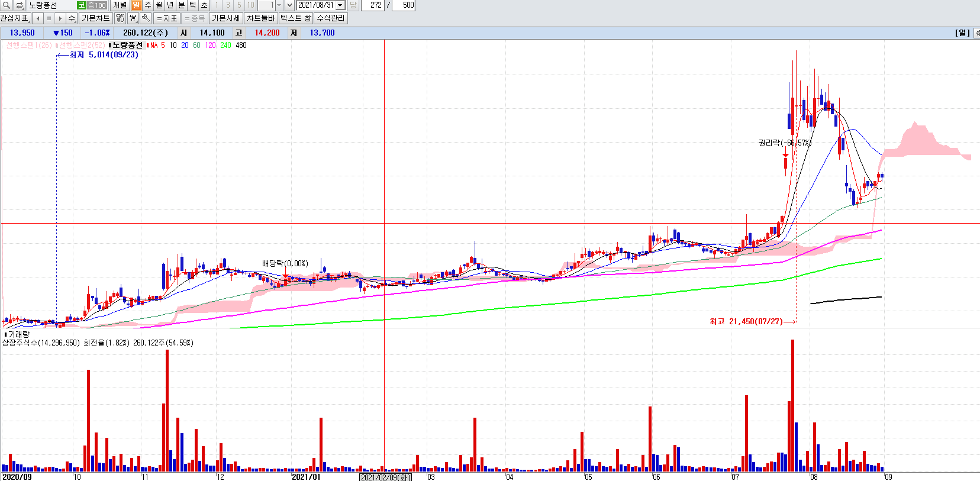Open the date picker 2021/08/31
This screenshot has width=980, height=481.
click(x=321, y=5)
